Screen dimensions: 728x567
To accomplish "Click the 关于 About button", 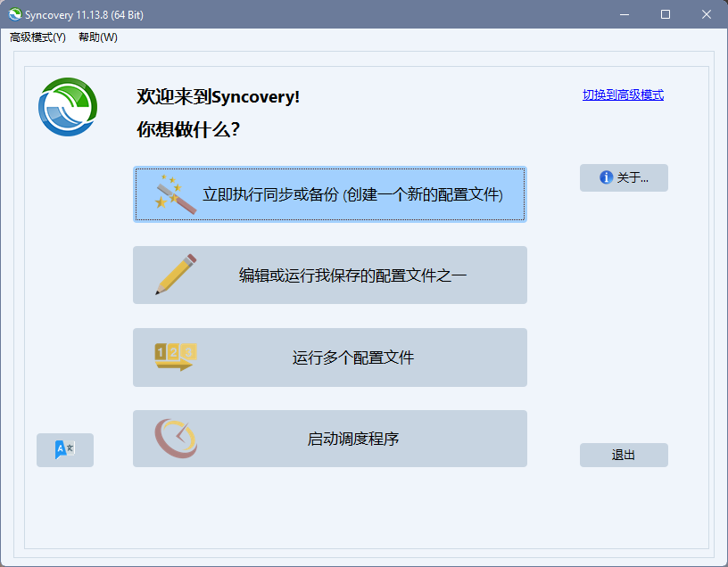I will 624,177.
